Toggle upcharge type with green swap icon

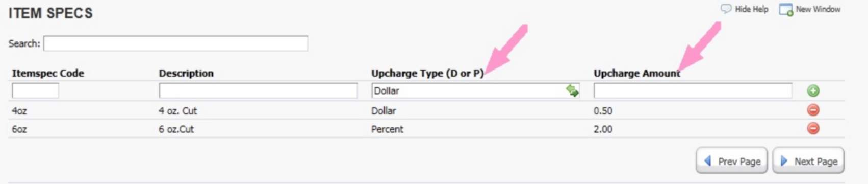pyautogui.click(x=572, y=91)
